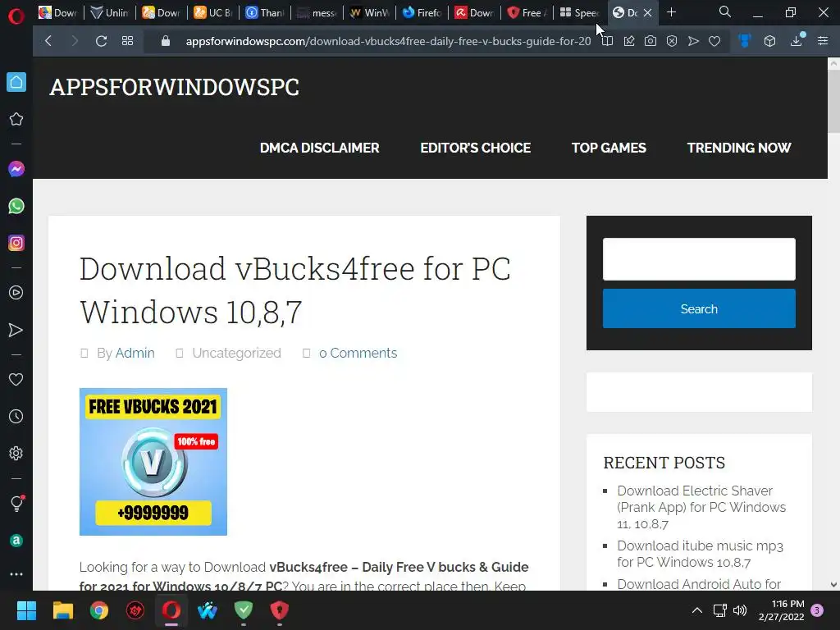Open 'Download Electric Shaver' recent post
840x630 pixels.
[x=701, y=507]
